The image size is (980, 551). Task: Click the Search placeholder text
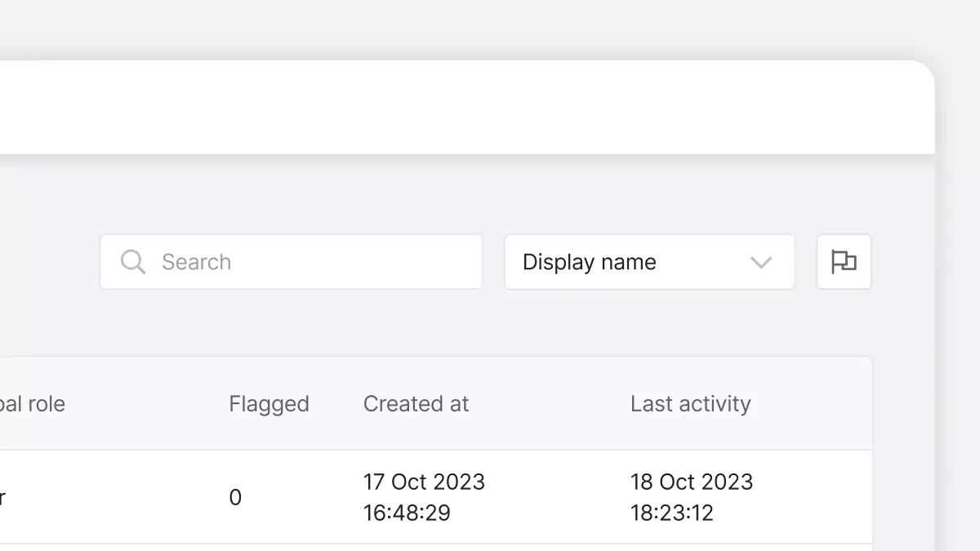coord(196,262)
